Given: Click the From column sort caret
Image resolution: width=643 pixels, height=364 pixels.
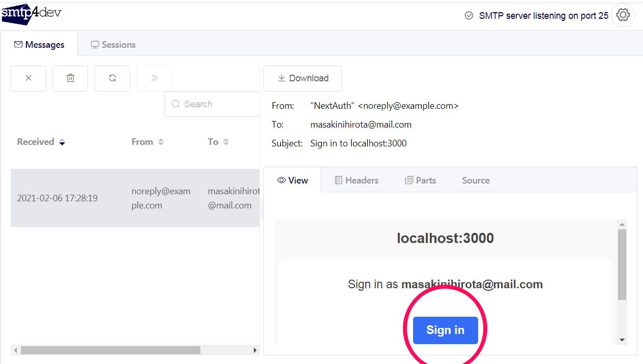Looking at the screenshot, I should click(161, 142).
